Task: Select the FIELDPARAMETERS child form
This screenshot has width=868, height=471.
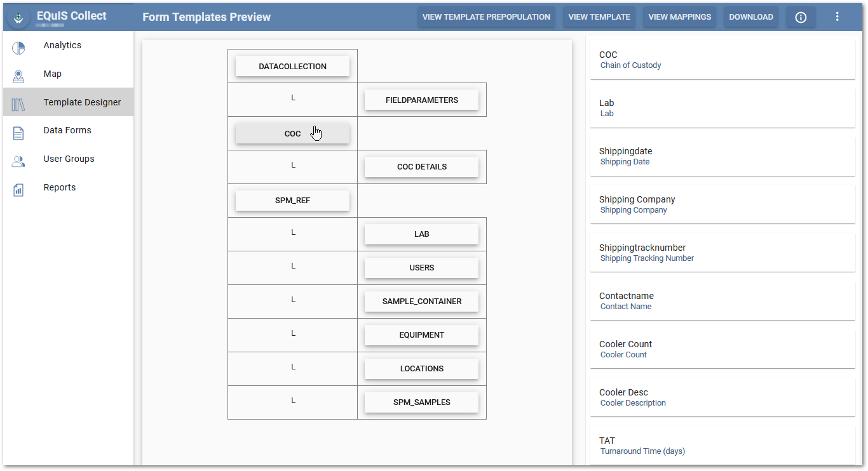Action: coord(421,100)
